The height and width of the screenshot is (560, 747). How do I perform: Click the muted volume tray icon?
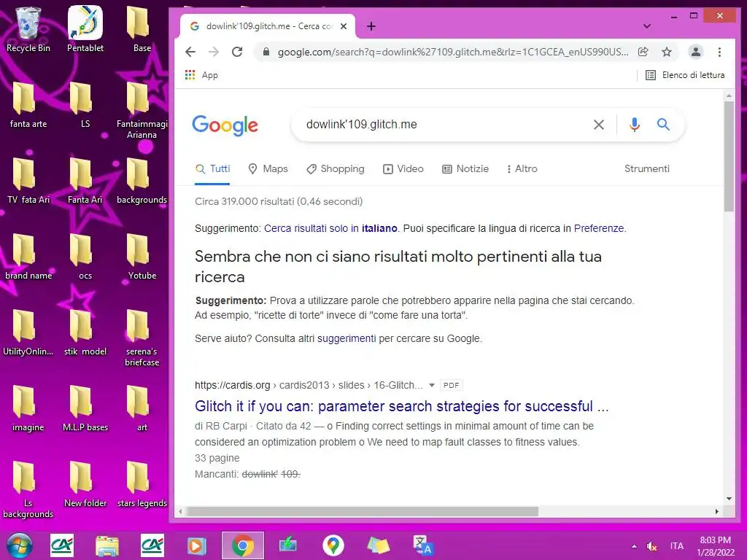(651, 546)
